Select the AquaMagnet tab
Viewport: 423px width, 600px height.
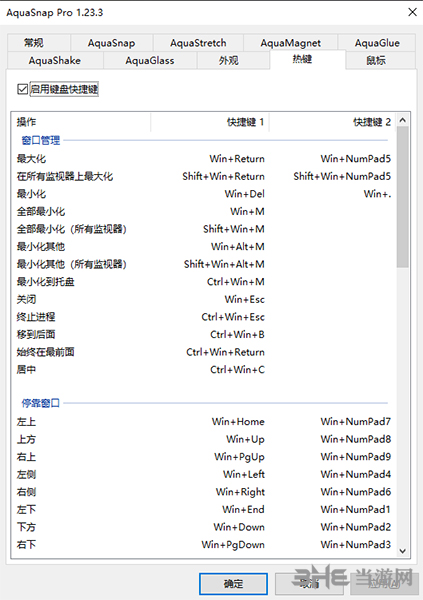(290, 43)
